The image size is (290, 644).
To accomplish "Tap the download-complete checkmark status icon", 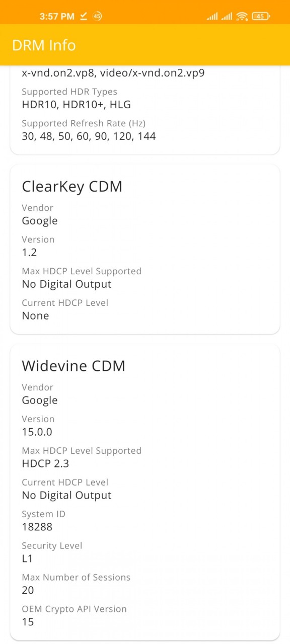I will point(84,17).
